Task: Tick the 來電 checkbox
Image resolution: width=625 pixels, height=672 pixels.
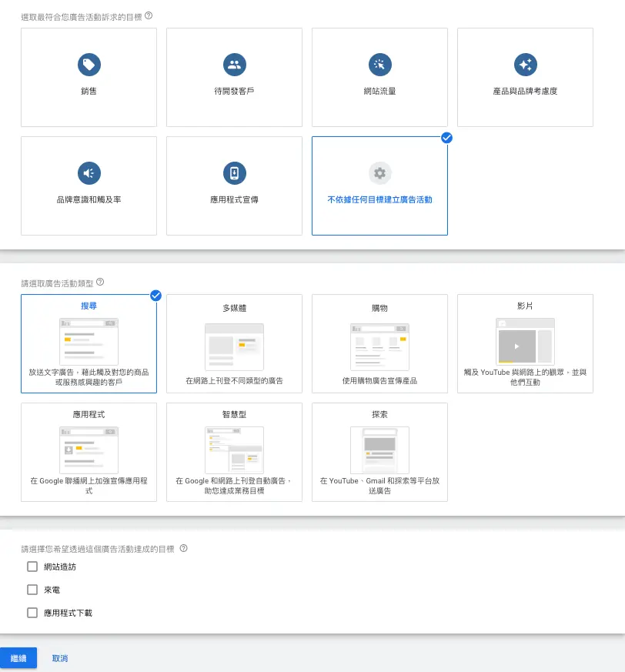Action: 32,590
